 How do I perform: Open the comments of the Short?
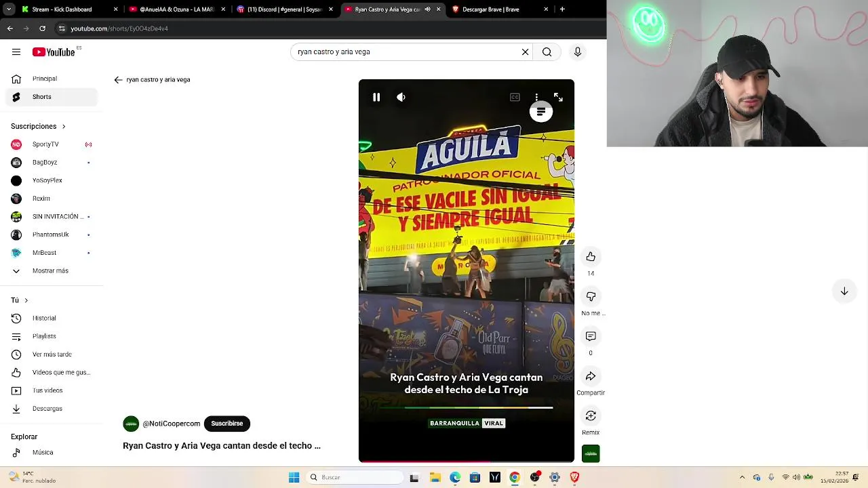(x=591, y=336)
